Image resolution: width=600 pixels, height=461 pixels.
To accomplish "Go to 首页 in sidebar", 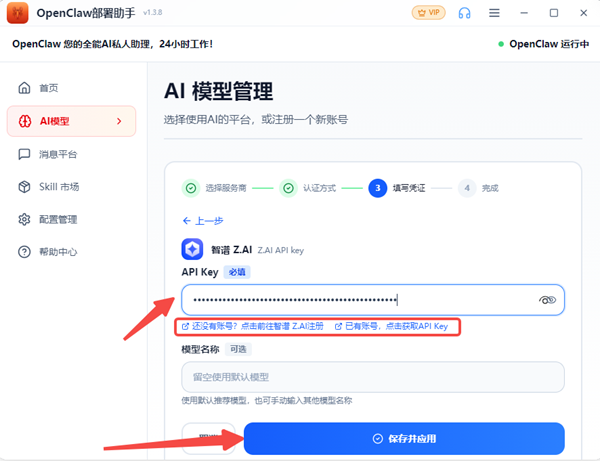I will coord(71,88).
